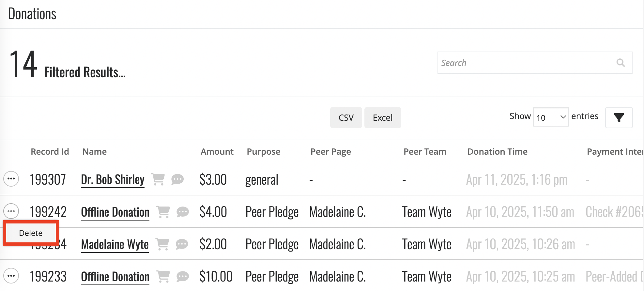Open comment bubble for Dr. Bob Shirley
The width and height of the screenshot is (644, 291).
click(x=177, y=179)
